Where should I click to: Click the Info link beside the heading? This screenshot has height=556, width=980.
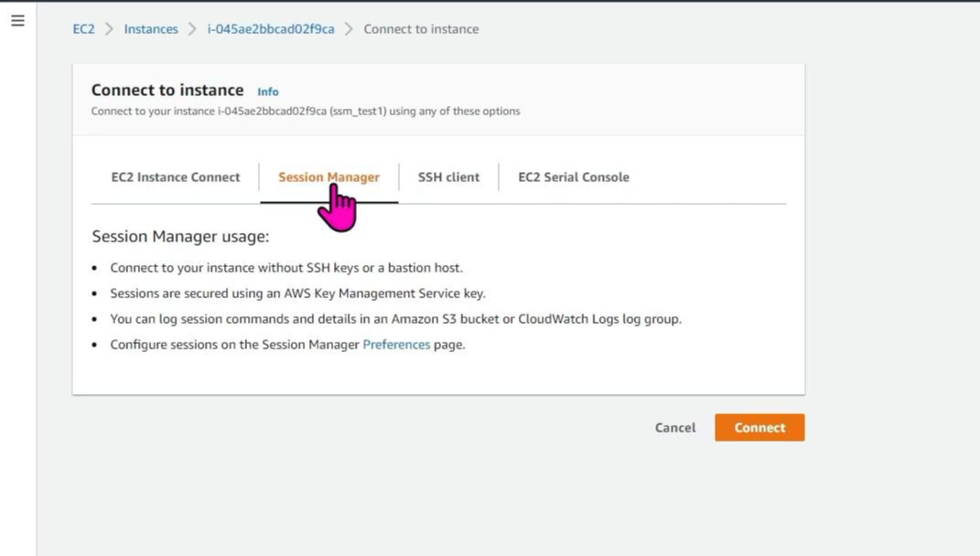coord(268,91)
